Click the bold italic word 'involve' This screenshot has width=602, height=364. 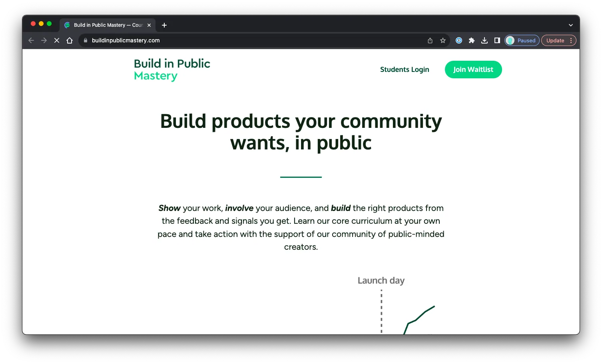point(239,208)
